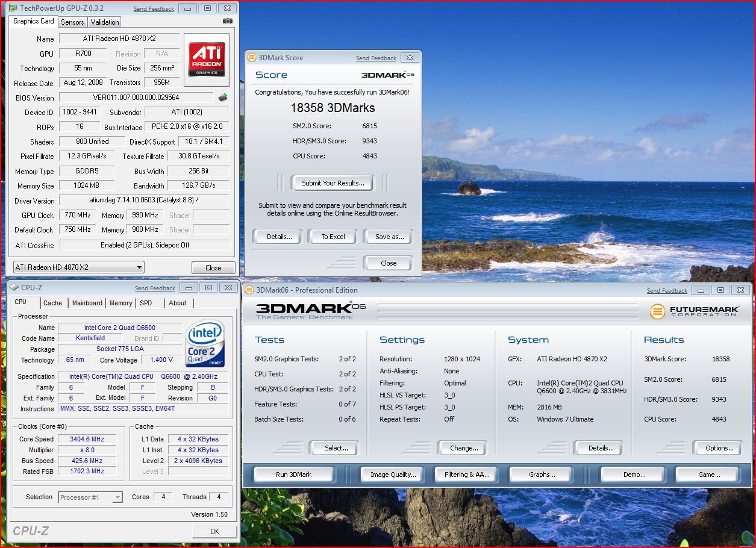Click Send Feedback link in 3DMark Score
This screenshot has width=756, height=548.
click(376, 58)
